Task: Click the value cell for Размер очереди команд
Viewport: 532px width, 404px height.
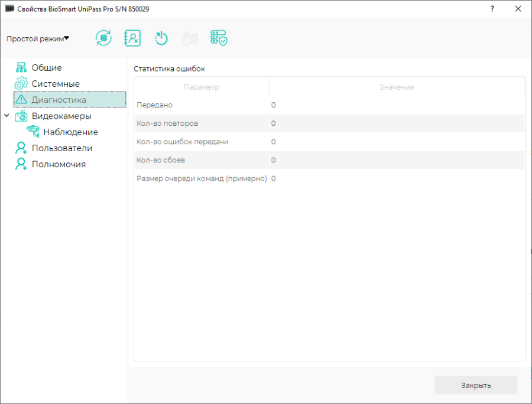Action: [x=397, y=178]
